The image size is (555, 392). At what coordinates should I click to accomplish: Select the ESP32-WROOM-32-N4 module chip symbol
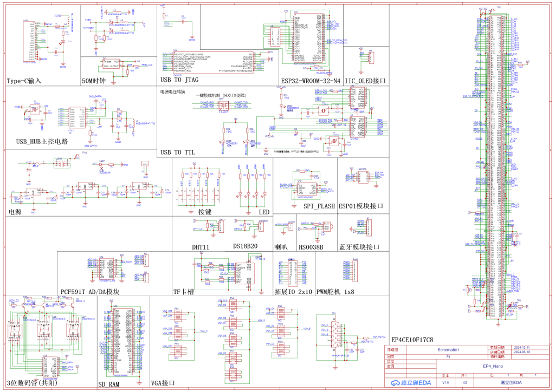click(x=308, y=37)
